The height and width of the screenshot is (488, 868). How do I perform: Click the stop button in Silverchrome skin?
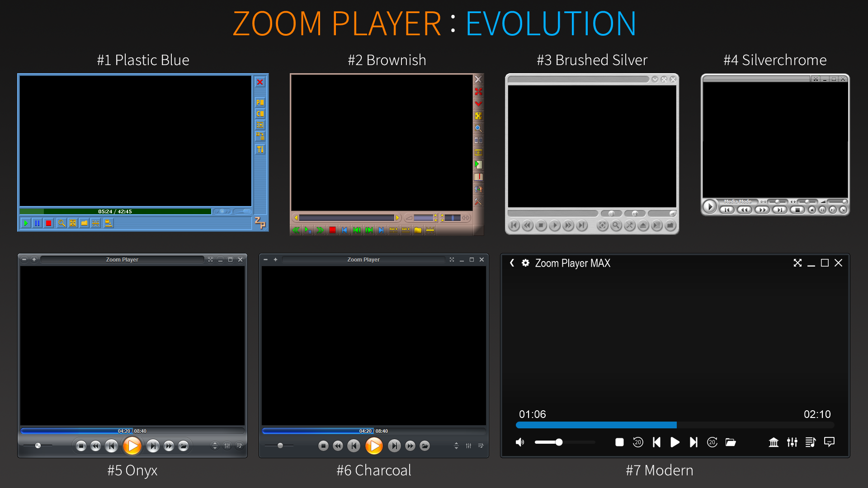798,210
